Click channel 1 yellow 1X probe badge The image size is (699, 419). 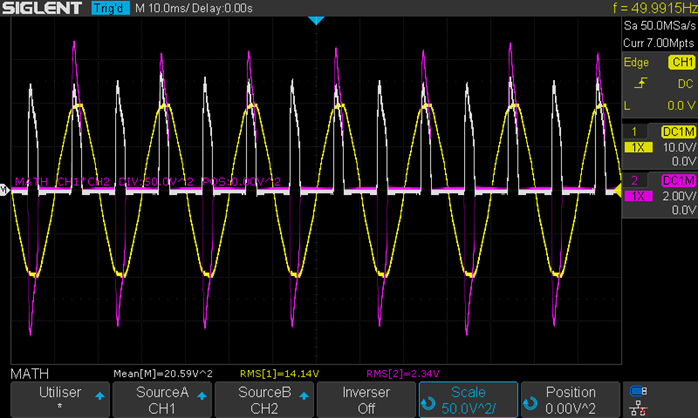(638, 147)
